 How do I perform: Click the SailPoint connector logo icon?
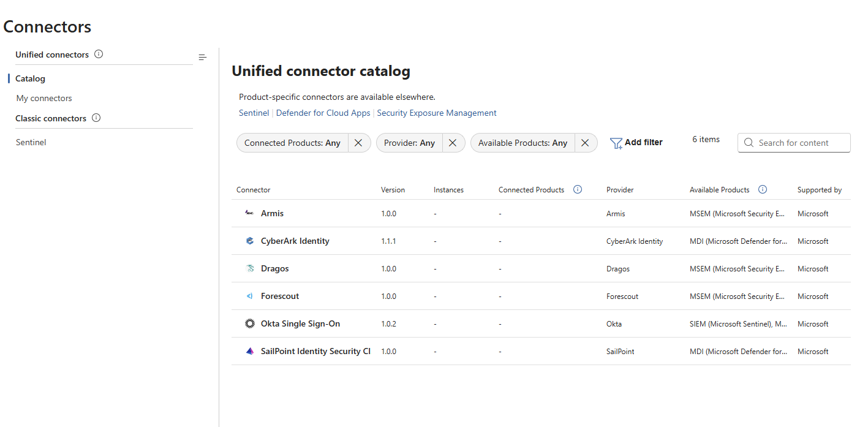coord(250,351)
